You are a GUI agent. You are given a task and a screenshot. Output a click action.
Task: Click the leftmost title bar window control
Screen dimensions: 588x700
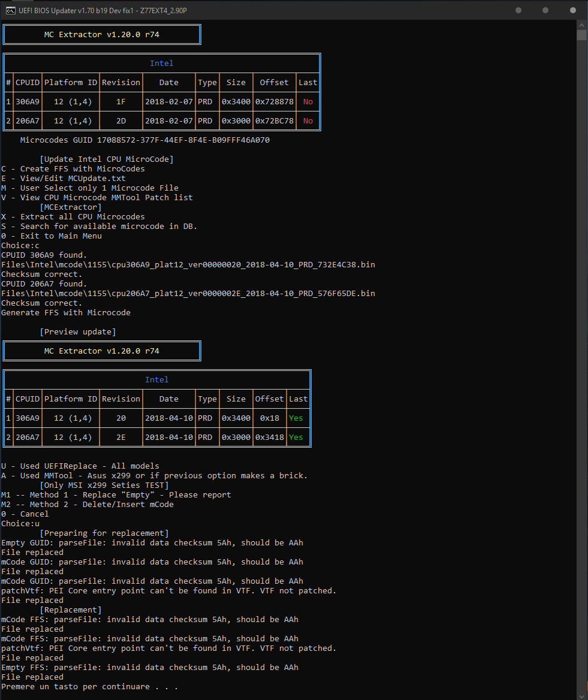point(518,10)
